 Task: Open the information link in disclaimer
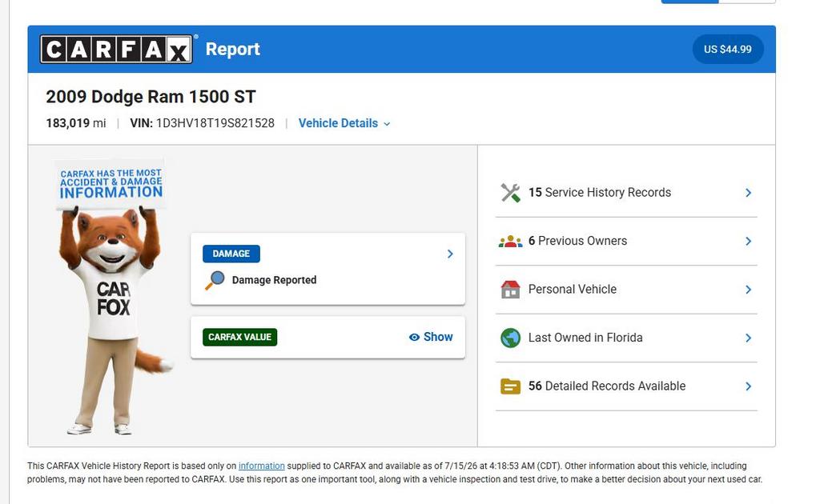(x=262, y=466)
